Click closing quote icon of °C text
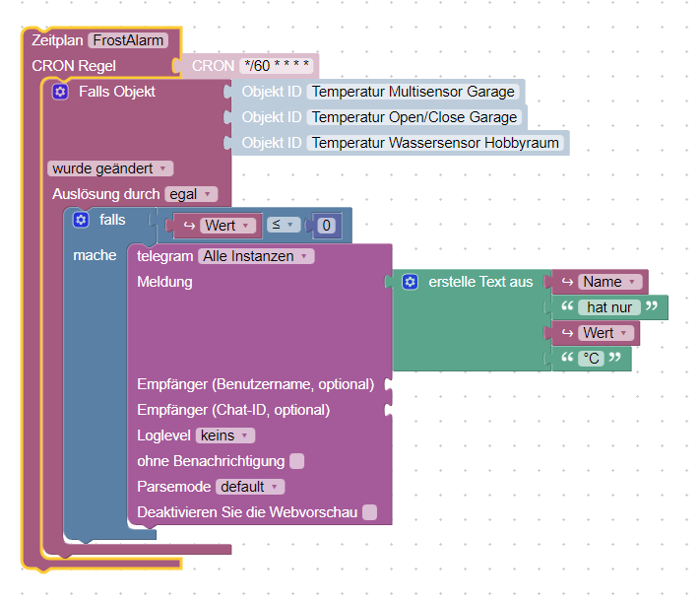The width and height of the screenshot is (700, 602). pos(615,358)
